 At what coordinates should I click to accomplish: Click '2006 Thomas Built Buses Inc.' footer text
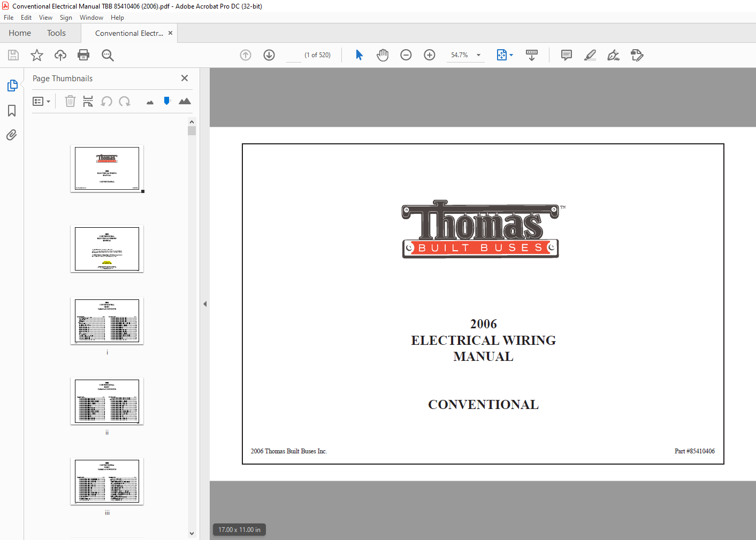(289, 451)
